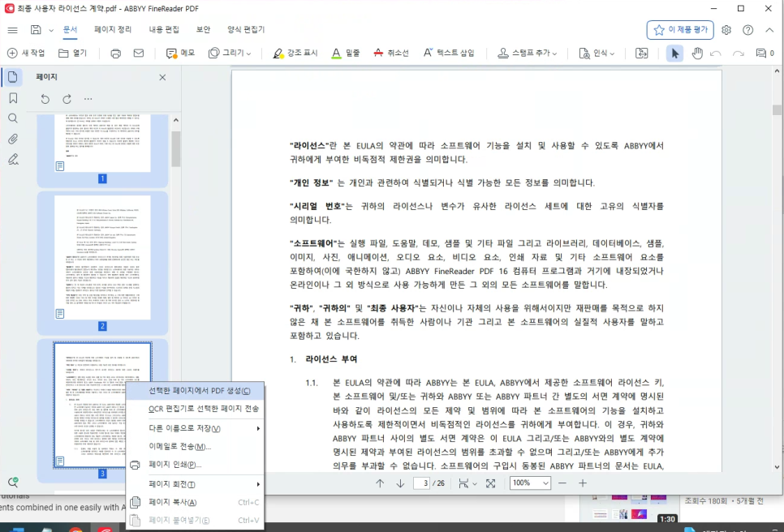Viewport: 784px width, 532px height.
Task: Open the help question mark icon
Action: (x=747, y=30)
